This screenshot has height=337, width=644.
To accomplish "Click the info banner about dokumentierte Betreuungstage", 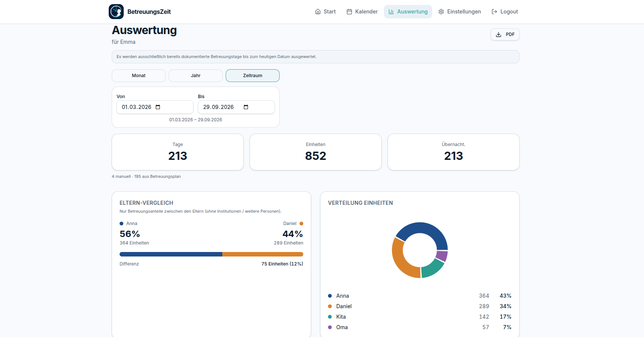I will coord(316,57).
